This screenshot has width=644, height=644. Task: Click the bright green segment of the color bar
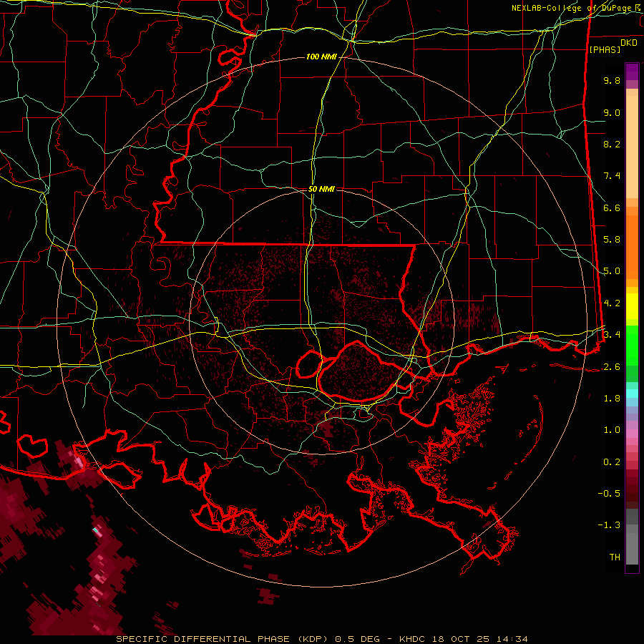[x=632, y=346]
